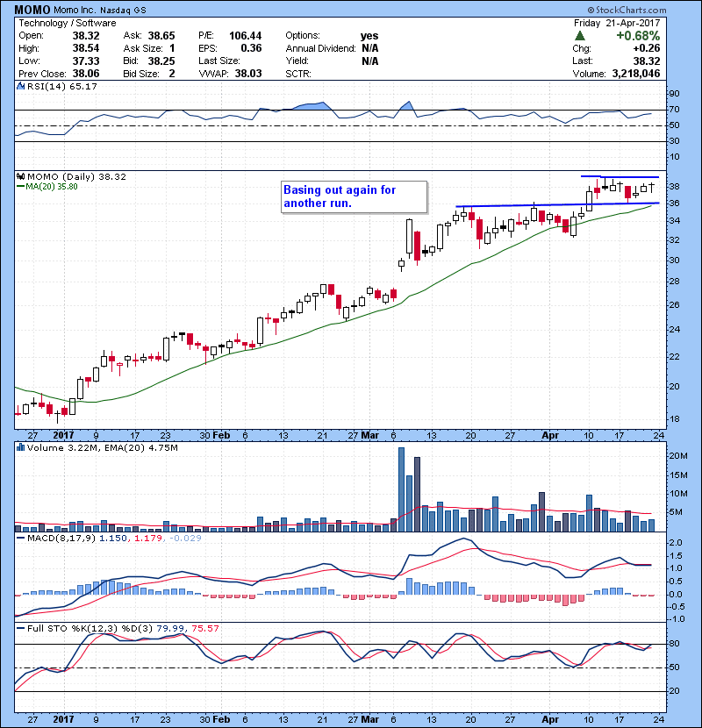702x728 pixels.
Task: Click the Ask Size label
Action: pyautogui.click(x=143, y=48)
